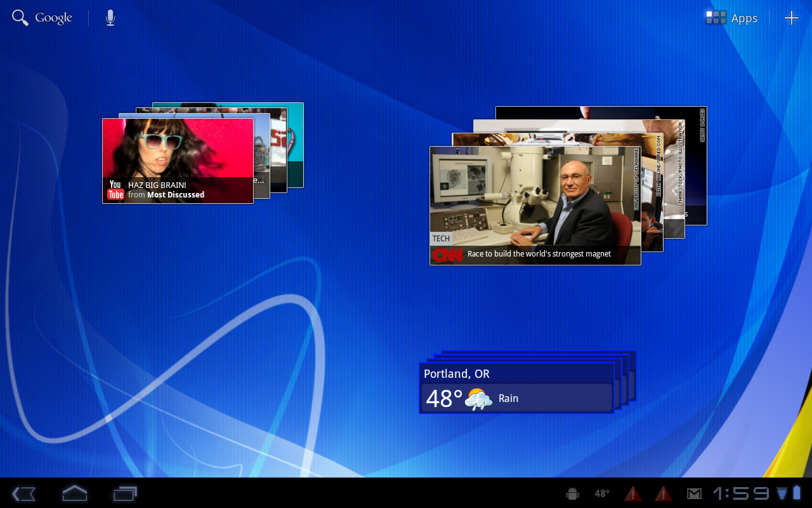Tap the plus icon to customize home screen
812x508 pixels.
791,18
